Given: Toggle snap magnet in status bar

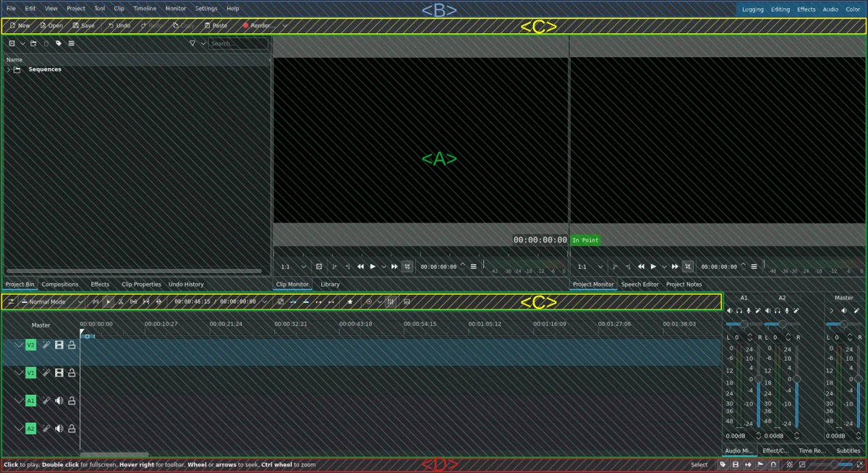Looking at the screenshot, I should pyautogui.click(x=773, y=464).
